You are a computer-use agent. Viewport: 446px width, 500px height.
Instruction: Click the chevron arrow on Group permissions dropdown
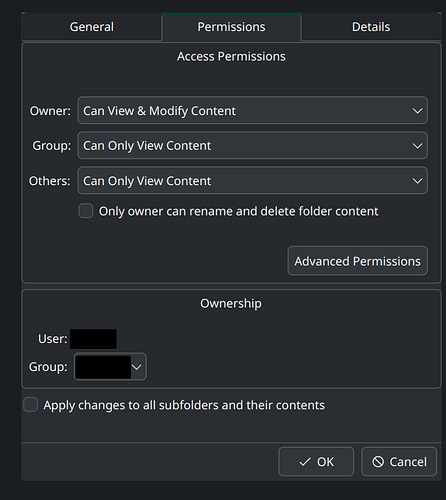click(x=417, y=146)
